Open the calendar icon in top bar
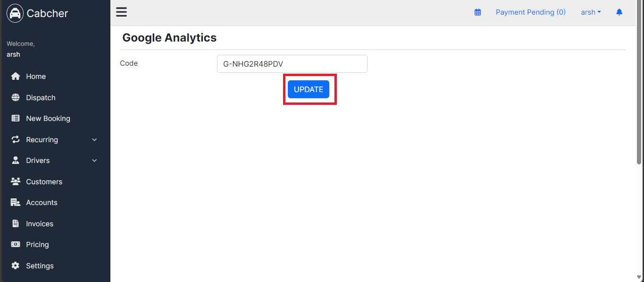 coord(477,12)
